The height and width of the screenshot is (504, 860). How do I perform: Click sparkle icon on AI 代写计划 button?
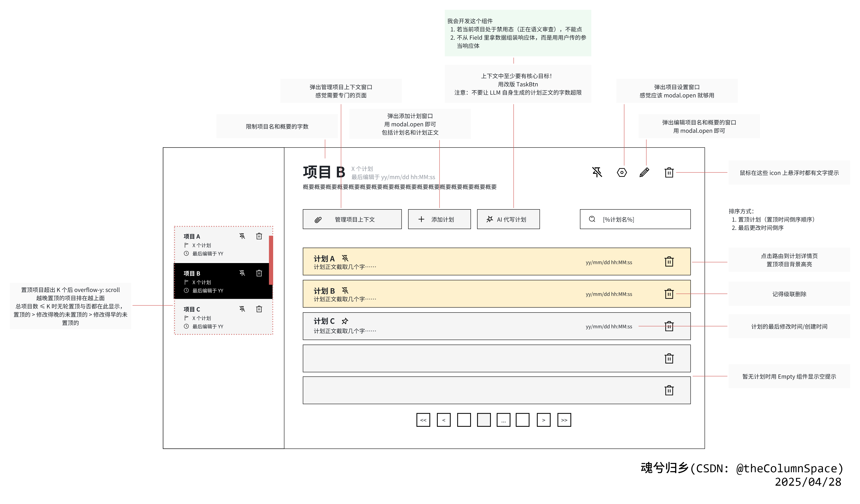tap(490, 219)
